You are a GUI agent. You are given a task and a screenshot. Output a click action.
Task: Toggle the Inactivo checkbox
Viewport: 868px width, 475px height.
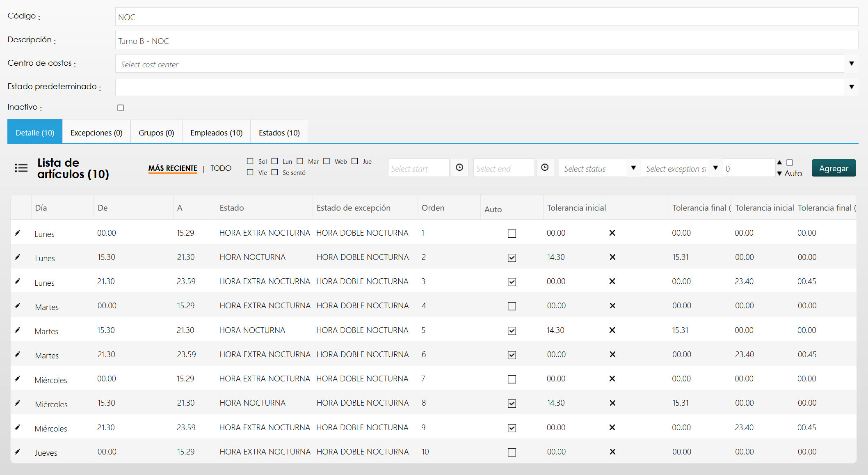(x=121, y=108)
